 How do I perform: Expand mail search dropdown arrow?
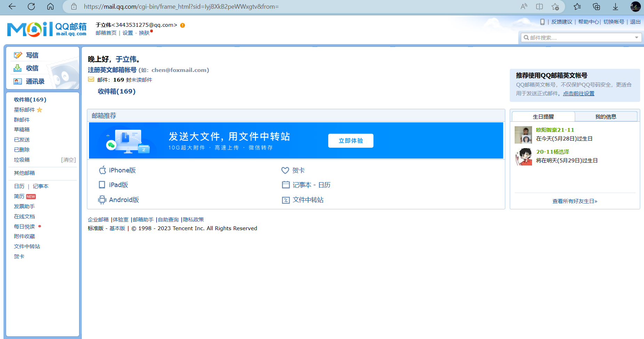click(637, 38)
